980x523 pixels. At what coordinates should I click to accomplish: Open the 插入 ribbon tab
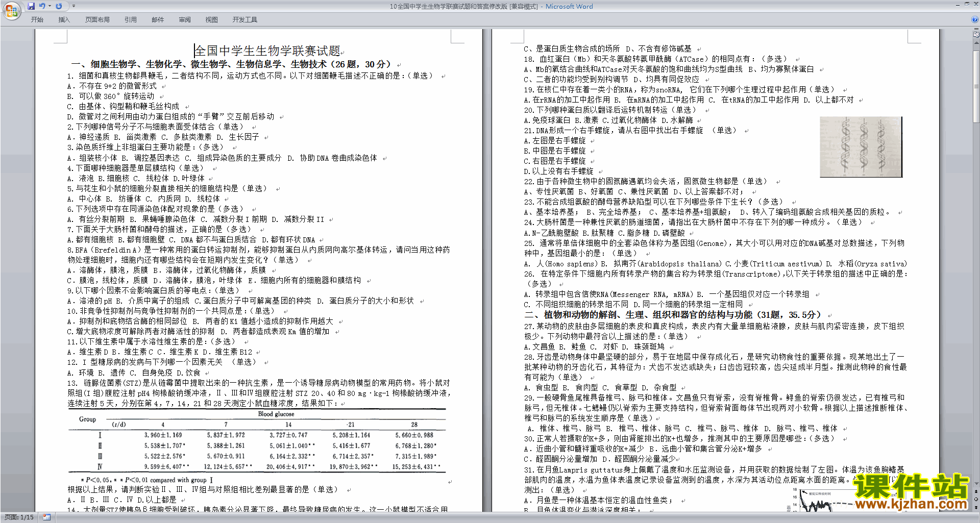(x=64, y=20)
